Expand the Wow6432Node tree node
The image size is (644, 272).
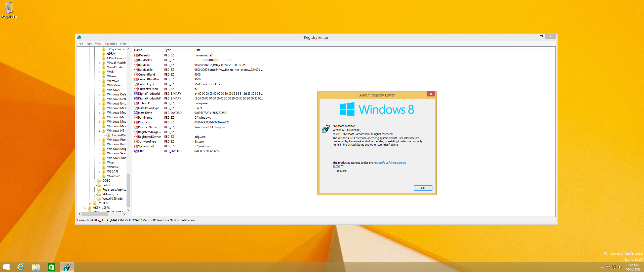pyautogui.click(x=95, y=199)
